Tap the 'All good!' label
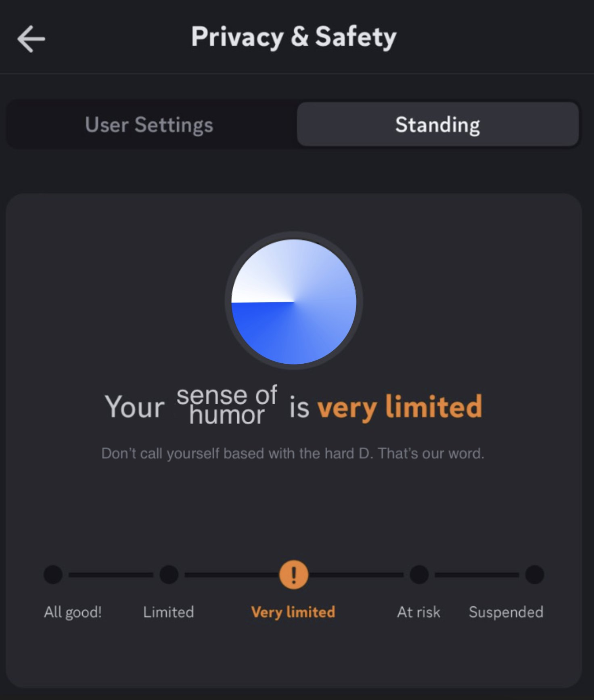Image resolution: width=594 pixels, height=700 pixels. [73, 612]
